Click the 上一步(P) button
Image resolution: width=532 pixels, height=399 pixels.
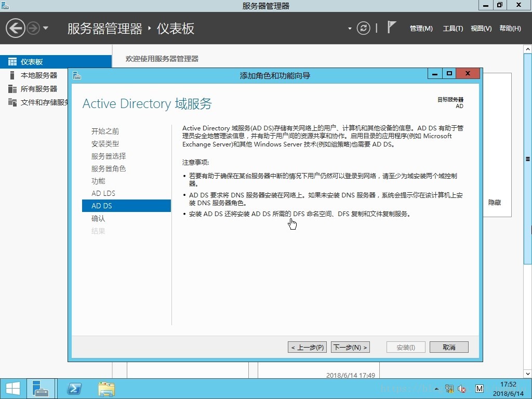(x=308, y=347)
